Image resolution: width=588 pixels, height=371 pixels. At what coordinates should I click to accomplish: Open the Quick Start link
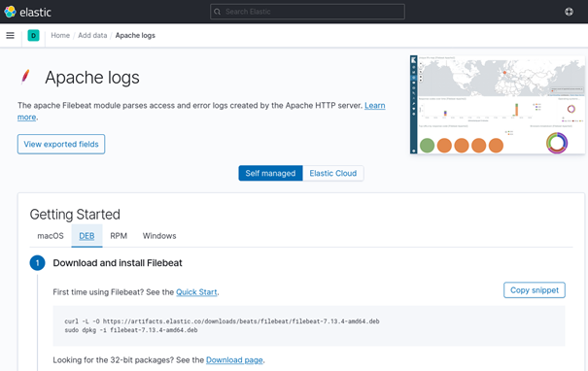pos(196,292)
